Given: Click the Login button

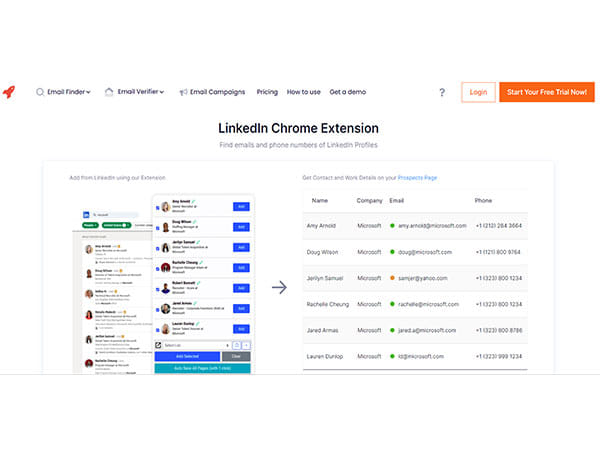Looking at the screenshot, I should coord(478,92).
